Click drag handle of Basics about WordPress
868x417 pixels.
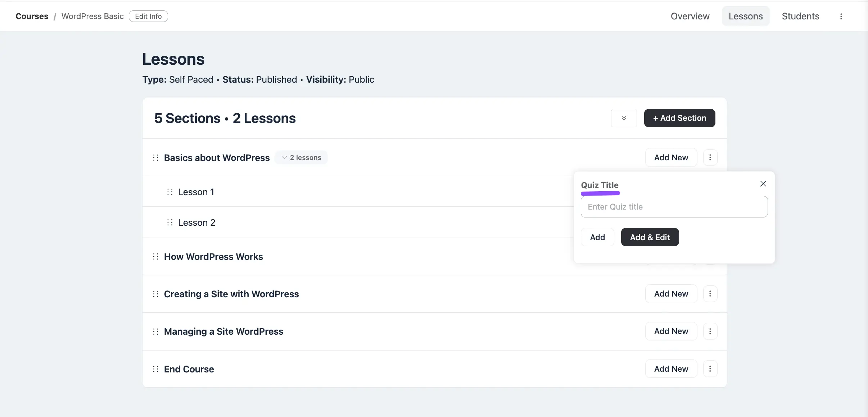(x=155, y=157)
